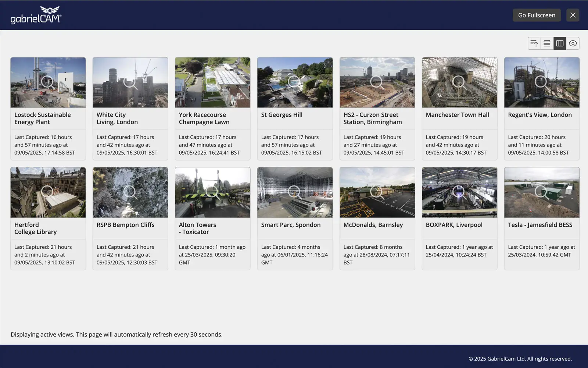Zoom into Alton Towers Toxicator thumbnail
This screenshot has height=368, width=588.
(x=212, y=192)
